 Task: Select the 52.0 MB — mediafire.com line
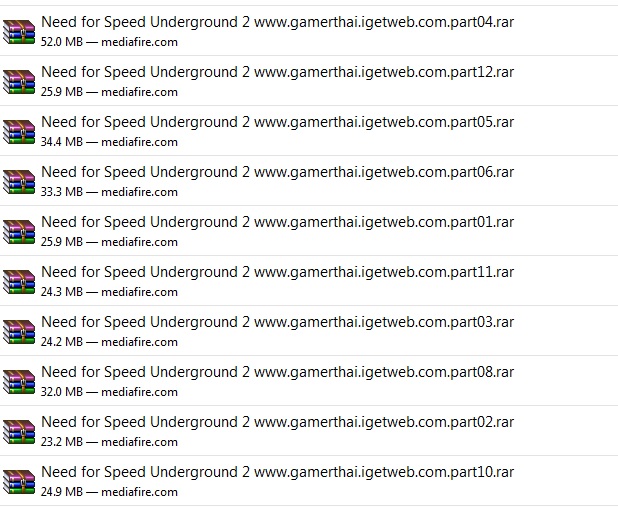pos(109,42)
